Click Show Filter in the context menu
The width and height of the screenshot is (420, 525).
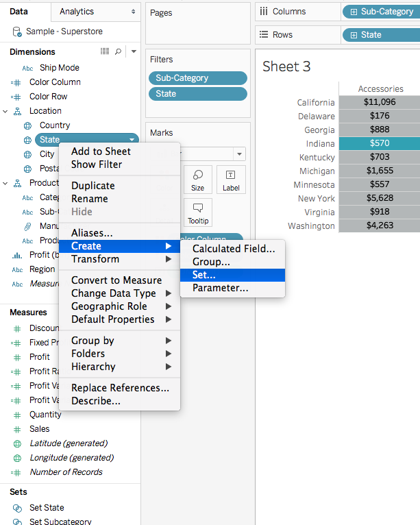point(97,164)
